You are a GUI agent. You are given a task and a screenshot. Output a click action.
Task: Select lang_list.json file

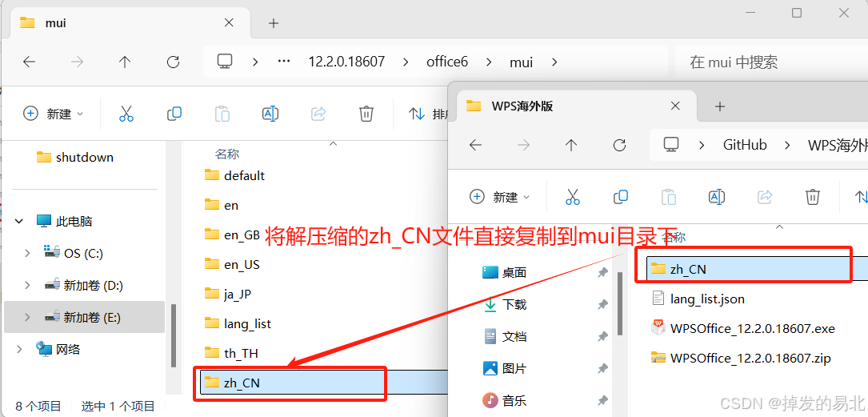(698, 299)
